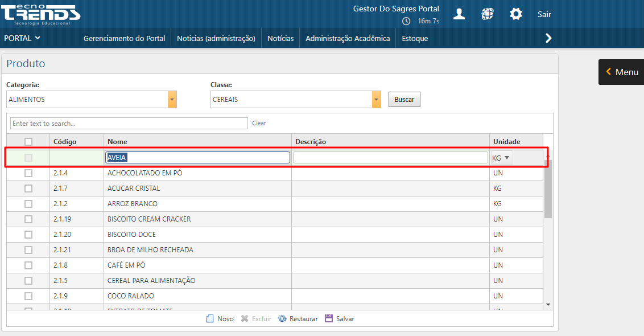The width and height of the screenshot is (644, 336).
Task: Open the Estoque menu tab
Action: click(415, 39)
